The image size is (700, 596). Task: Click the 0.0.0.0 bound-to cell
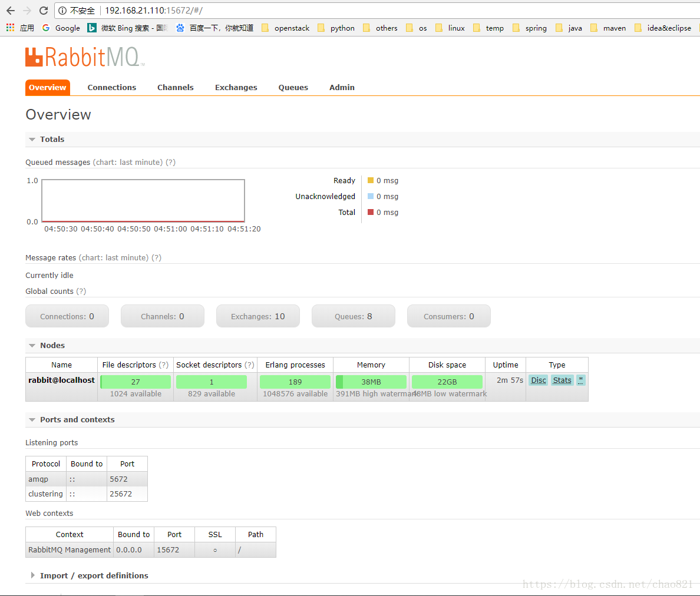click(134, 549)
